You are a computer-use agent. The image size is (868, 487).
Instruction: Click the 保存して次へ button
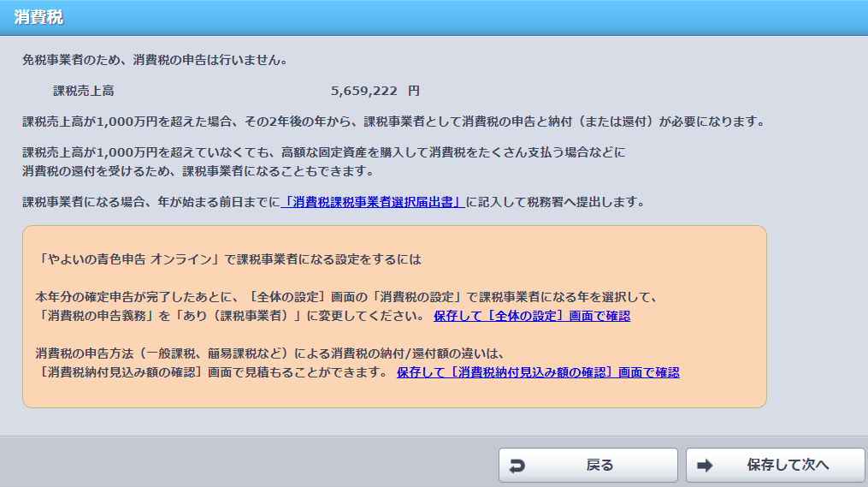coord(775,465)
